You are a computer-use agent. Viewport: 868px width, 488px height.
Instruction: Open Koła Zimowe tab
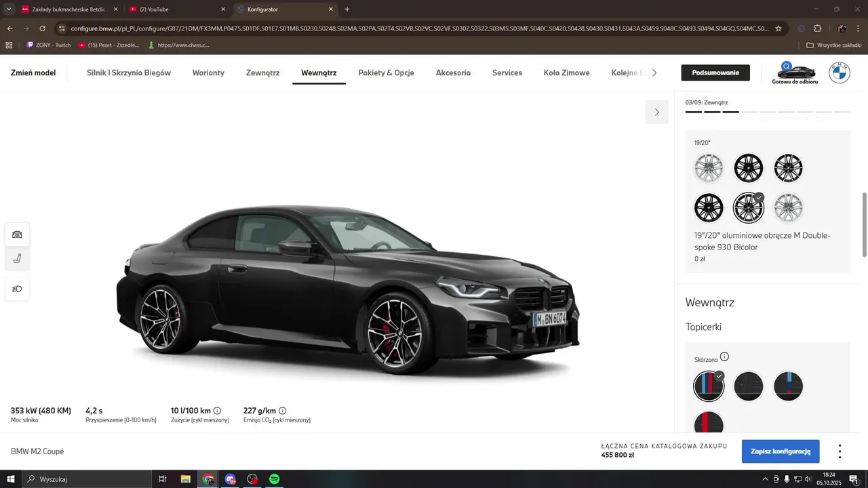tap(567, 73)
